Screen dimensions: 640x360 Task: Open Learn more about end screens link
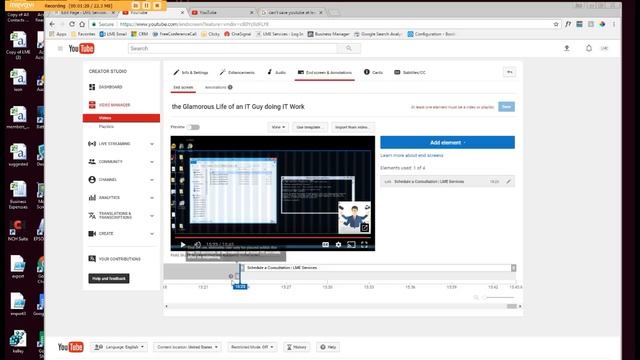click(411, 156)
